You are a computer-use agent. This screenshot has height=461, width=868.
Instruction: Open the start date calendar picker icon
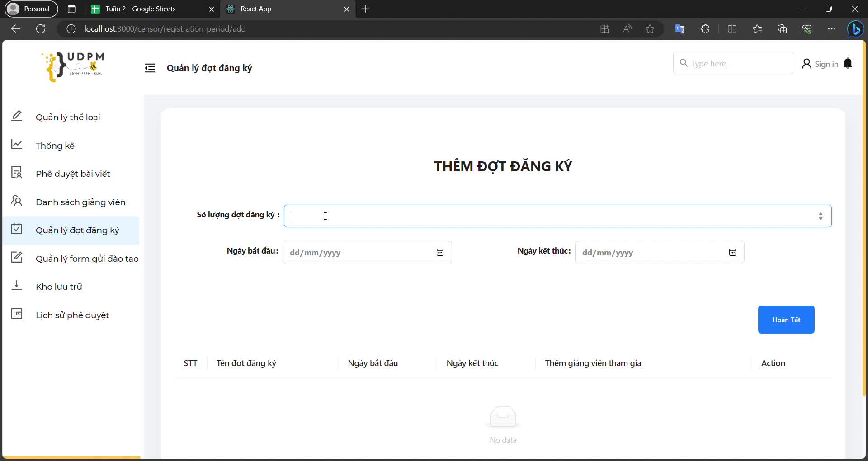point(440,253)
